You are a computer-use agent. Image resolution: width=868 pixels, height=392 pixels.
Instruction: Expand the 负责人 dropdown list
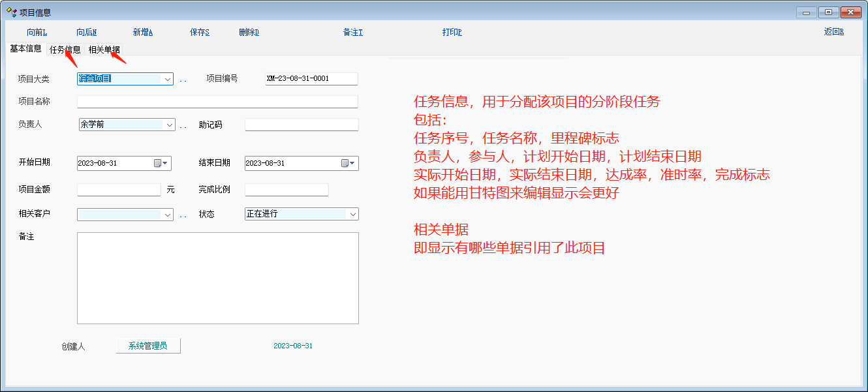point(170,125)
